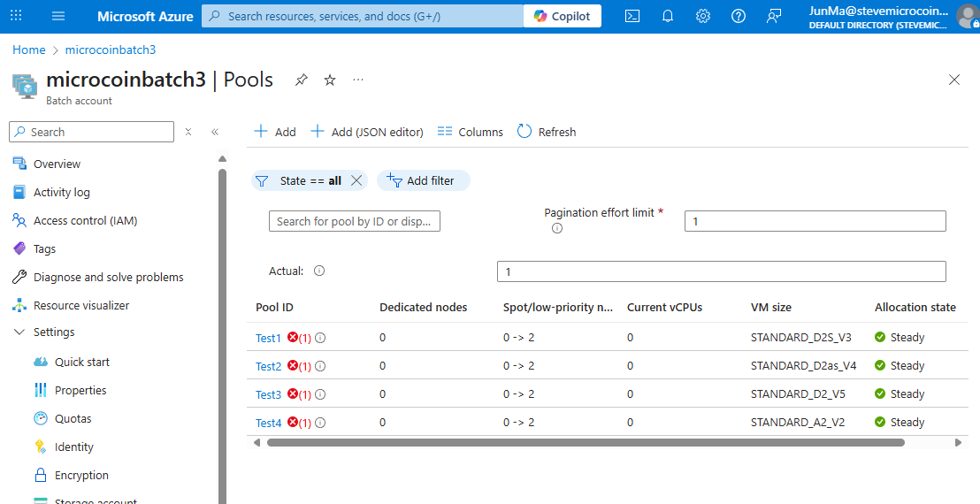
Task: Open pool Test4
Action: pyautogui.click(x=268, y=423)
